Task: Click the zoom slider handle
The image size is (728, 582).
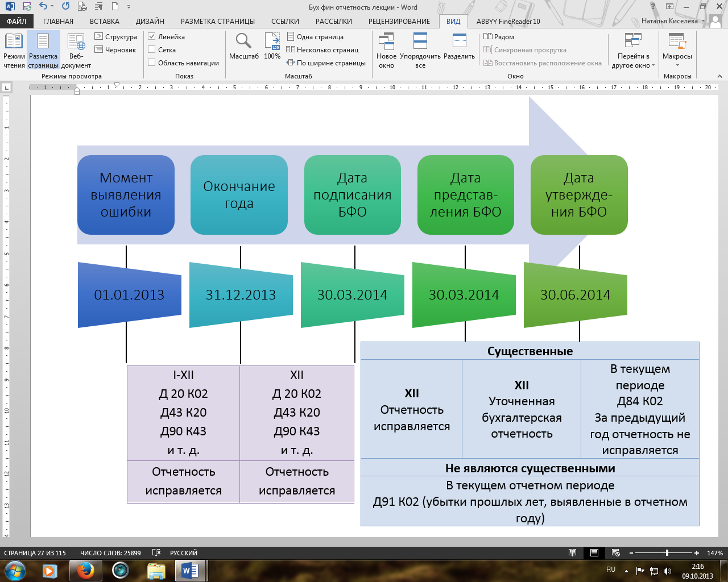Action: click(667, 552)
